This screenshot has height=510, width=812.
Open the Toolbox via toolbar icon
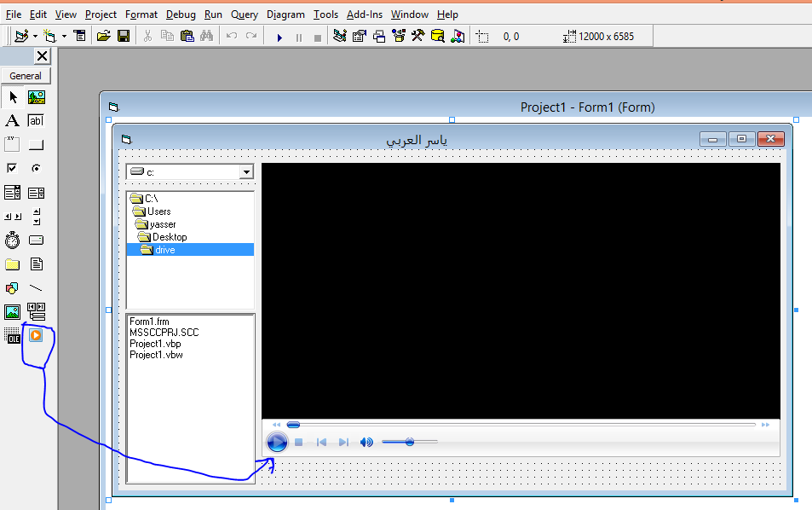click(418, 37)
